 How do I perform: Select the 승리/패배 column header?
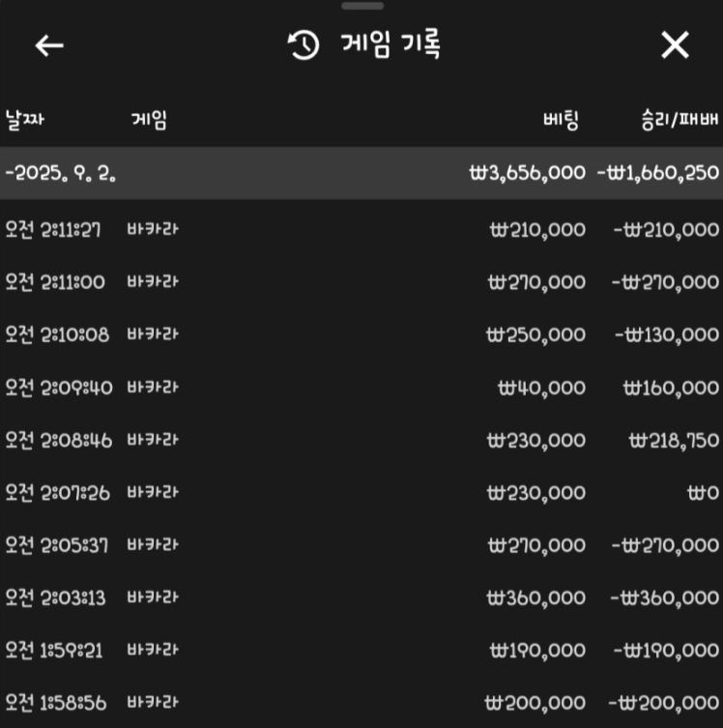680,120
